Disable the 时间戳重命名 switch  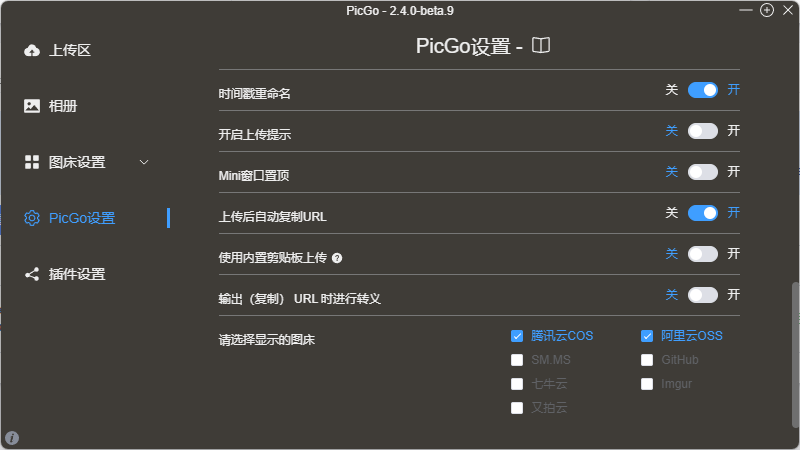point(703,90)
